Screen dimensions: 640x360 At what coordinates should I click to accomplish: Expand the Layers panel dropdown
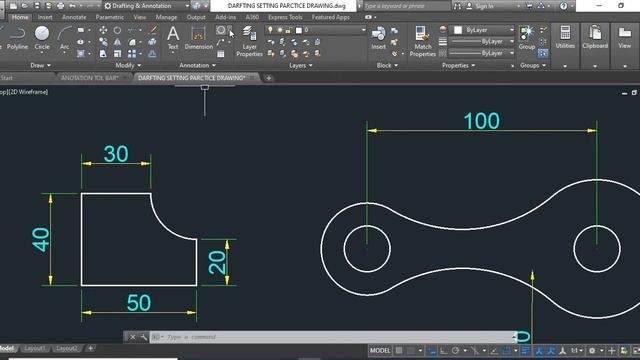301,65
